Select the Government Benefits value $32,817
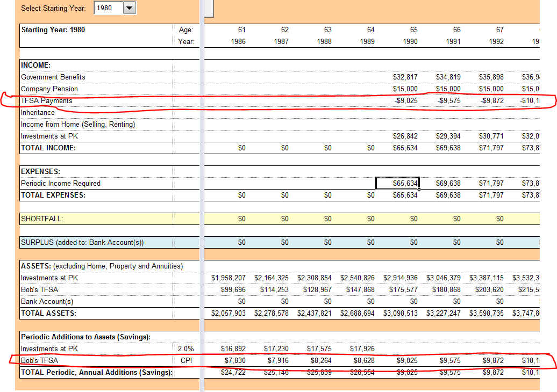The image size is (557, 392). coord(405,77)
